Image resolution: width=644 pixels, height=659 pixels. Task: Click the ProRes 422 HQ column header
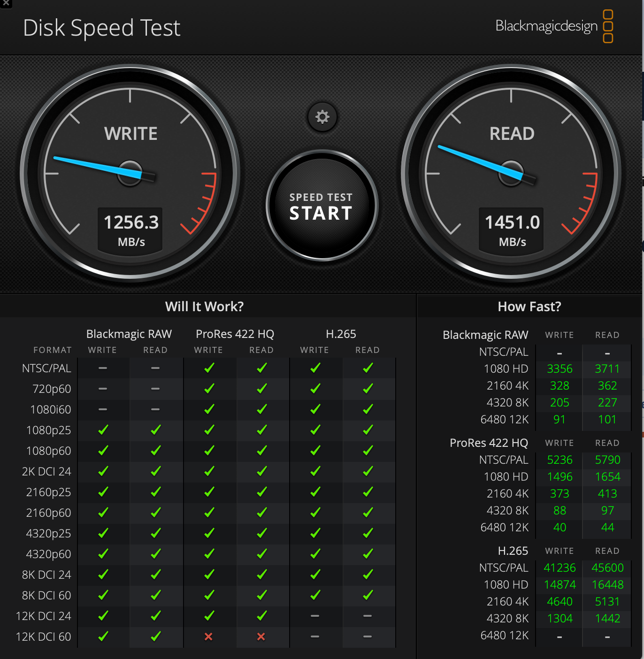tap(235, 334)
